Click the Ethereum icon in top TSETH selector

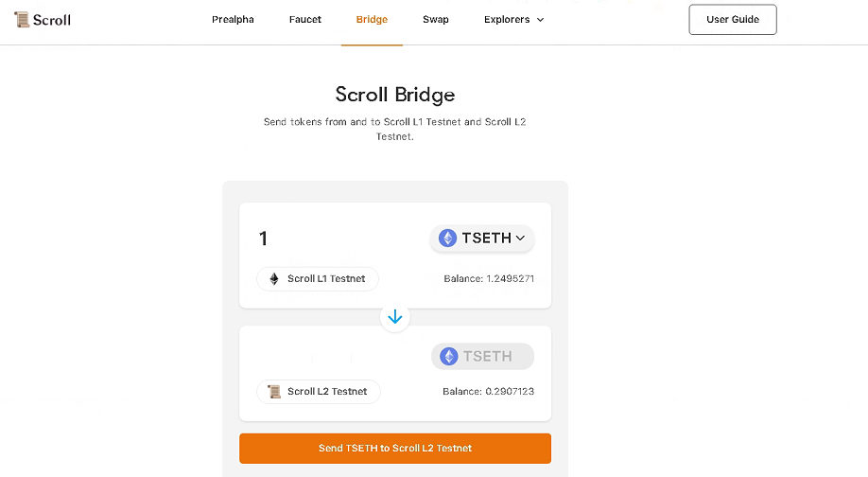pos(447,238)
